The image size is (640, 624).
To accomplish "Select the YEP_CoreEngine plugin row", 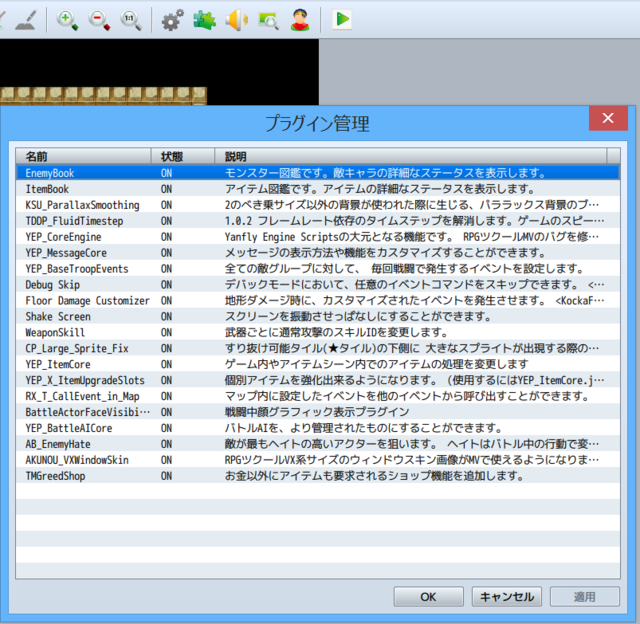I will point(318,237).
